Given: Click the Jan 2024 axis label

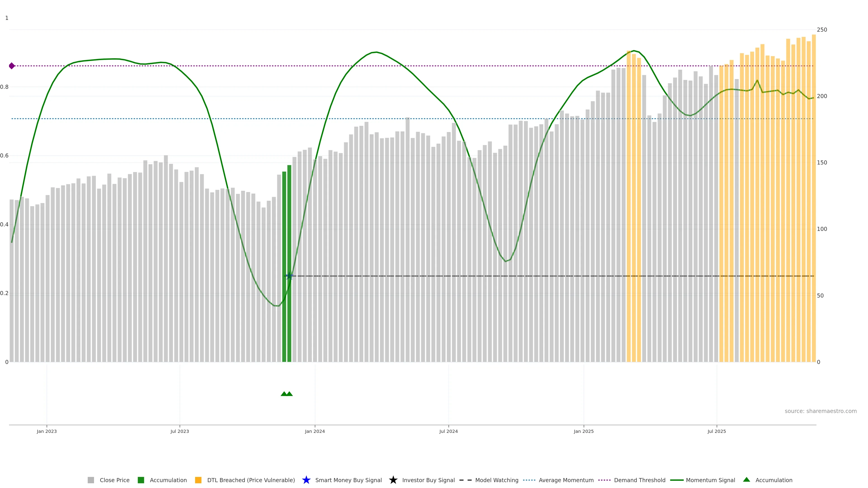Looking at the screenshot, I should [x=315, y=431].
